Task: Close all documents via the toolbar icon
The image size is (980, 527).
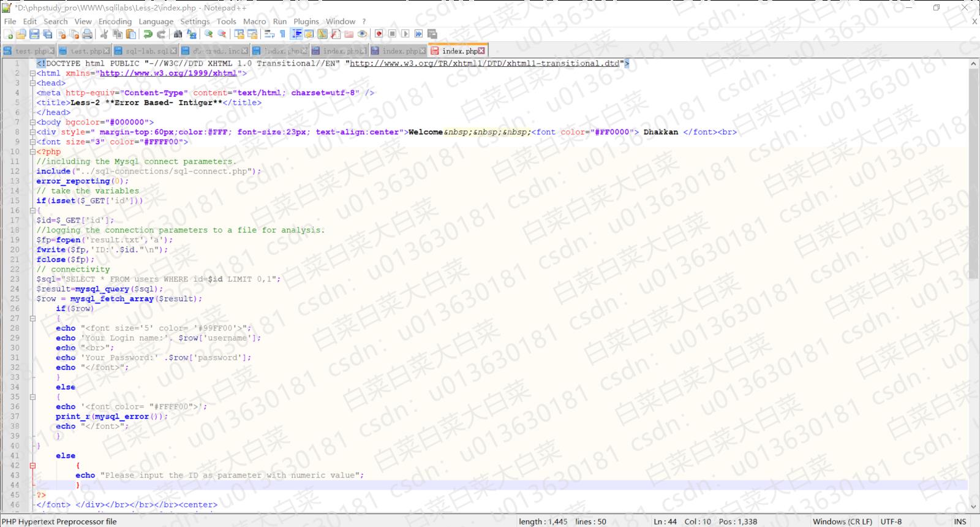Action: [74, 34]
